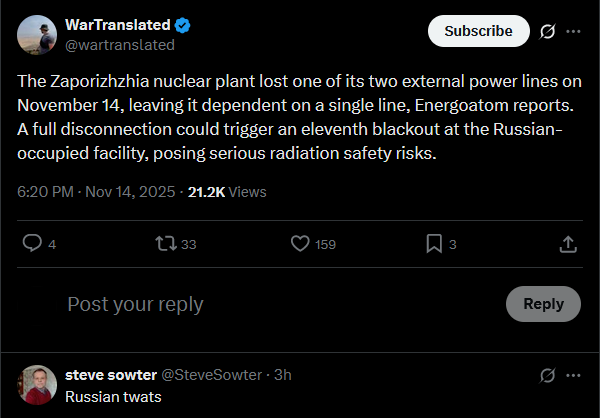600x418 pixels.
Task: Subscribe to WarTranslated
Action: point(478,31)
